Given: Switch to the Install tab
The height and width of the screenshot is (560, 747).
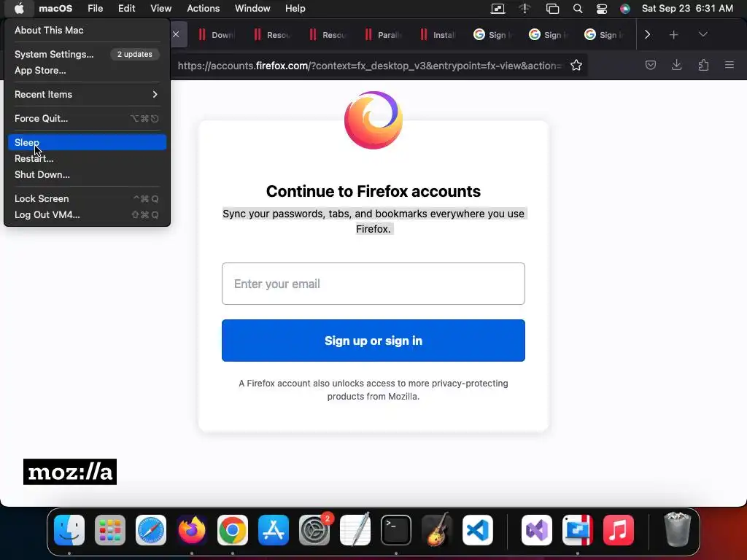Looking at the screenshot, I should [x=438, y=35].
